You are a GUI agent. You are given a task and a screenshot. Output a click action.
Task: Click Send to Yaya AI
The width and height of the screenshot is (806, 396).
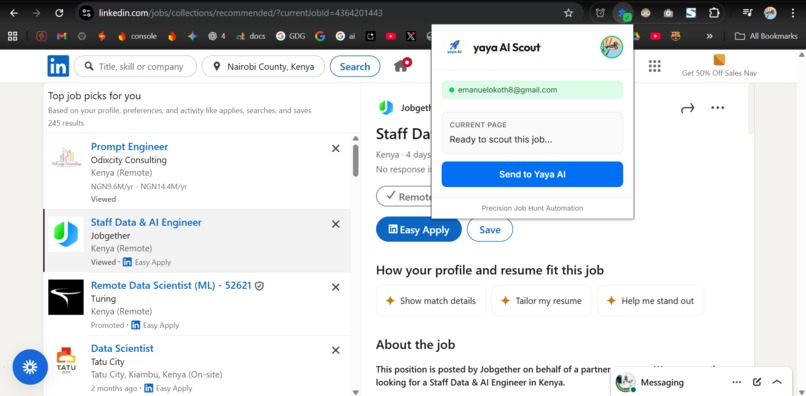click(x=532, y=174)
